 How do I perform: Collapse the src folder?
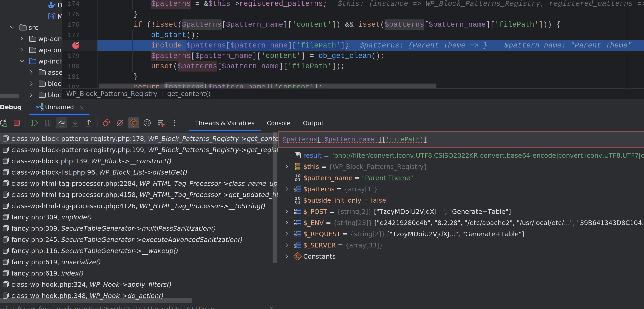pyautogui.click(x=12, y=27)
